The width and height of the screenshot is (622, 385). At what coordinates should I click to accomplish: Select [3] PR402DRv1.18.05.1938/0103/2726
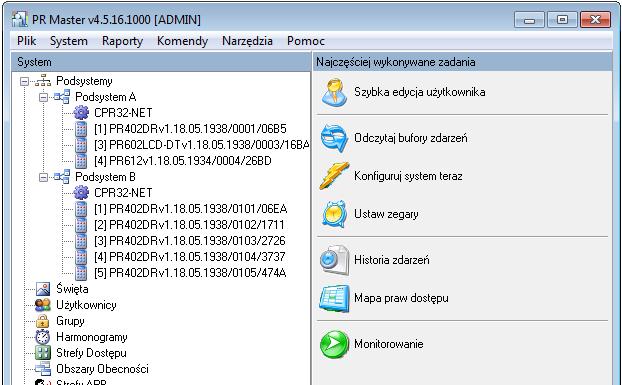[190, 241]
